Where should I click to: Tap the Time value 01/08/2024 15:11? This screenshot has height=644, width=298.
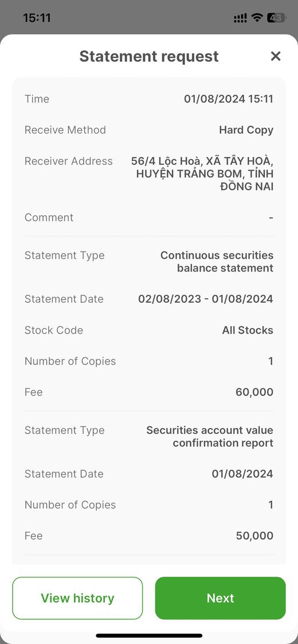click(x=229, y=99)
